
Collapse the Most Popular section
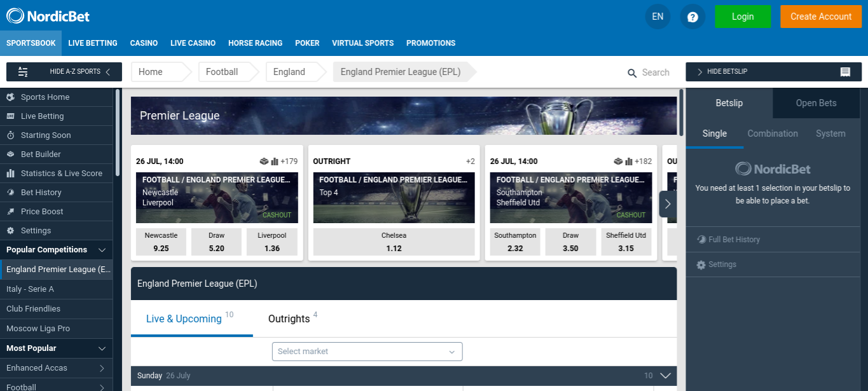click(x=102, y=348)
